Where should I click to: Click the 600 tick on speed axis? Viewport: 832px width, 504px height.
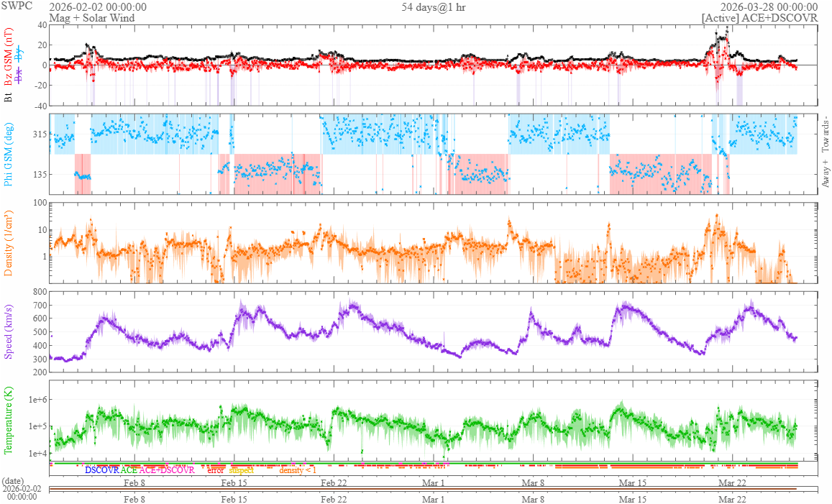40,319
